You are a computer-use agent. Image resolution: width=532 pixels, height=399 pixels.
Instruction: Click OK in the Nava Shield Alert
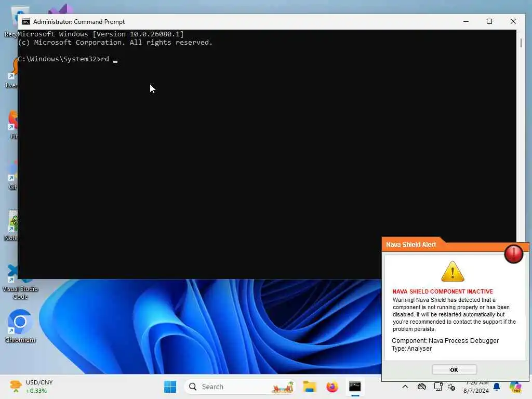click(x=454, y=369)
